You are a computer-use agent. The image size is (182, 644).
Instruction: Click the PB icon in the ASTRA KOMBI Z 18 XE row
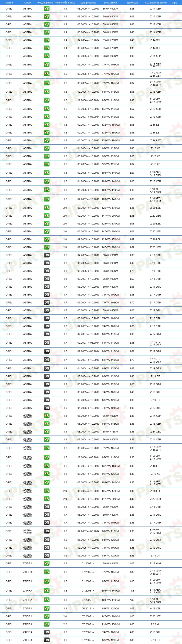click(x=47, y=474)
